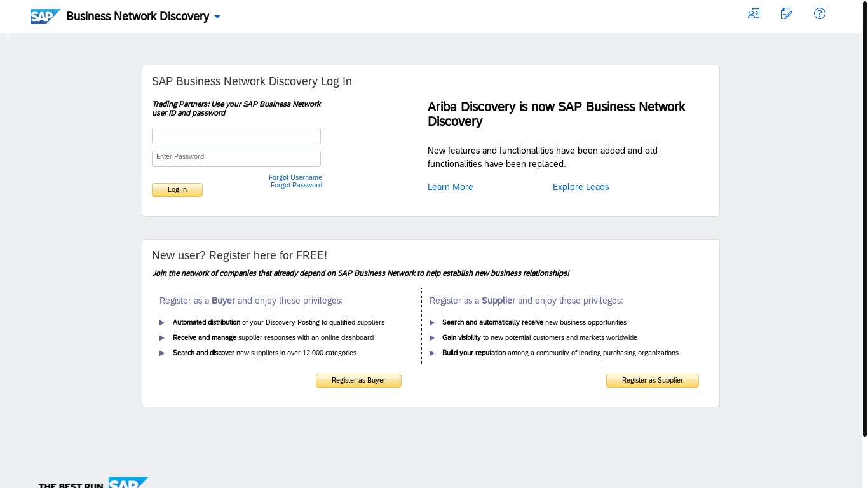Click 'Build your reputation' text line
This screenshot has height=488, width=868.
tap(560, 353)
